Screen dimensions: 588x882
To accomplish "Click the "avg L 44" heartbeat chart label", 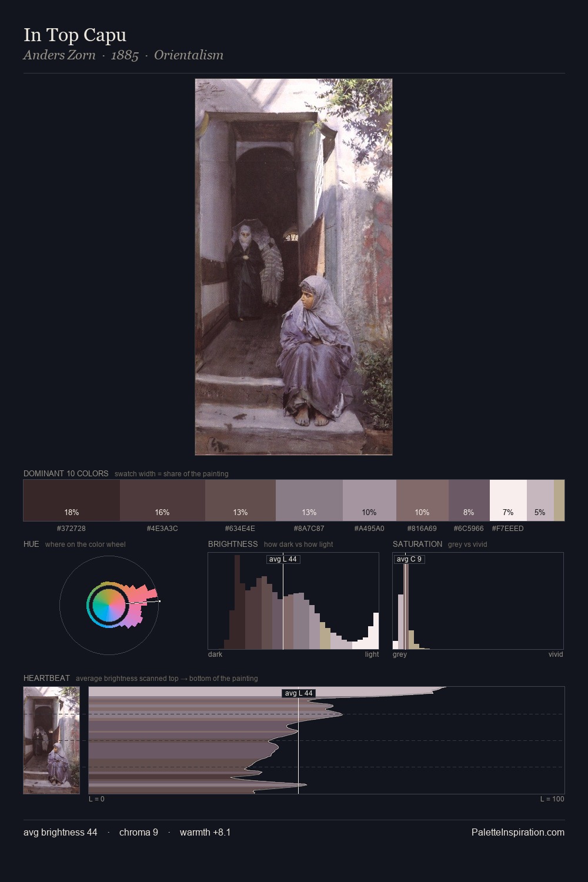I will (299, 693).
